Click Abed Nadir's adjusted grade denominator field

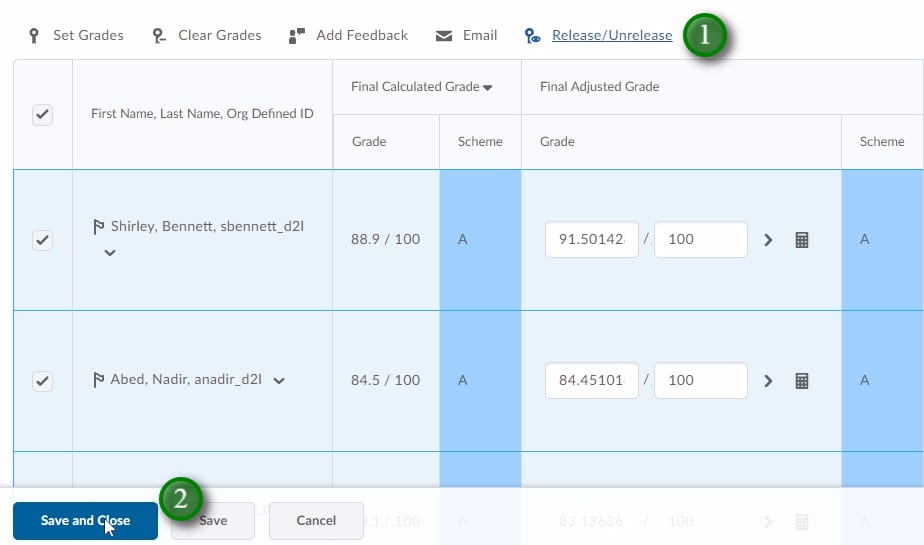point(700,381)
